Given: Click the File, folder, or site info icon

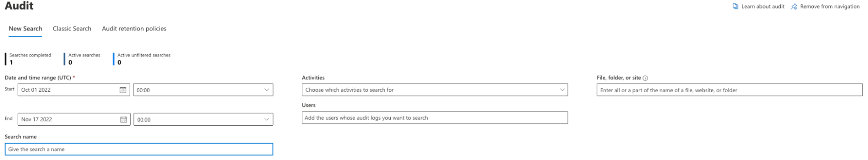Looking at the screenshot, I should (645, 78).
